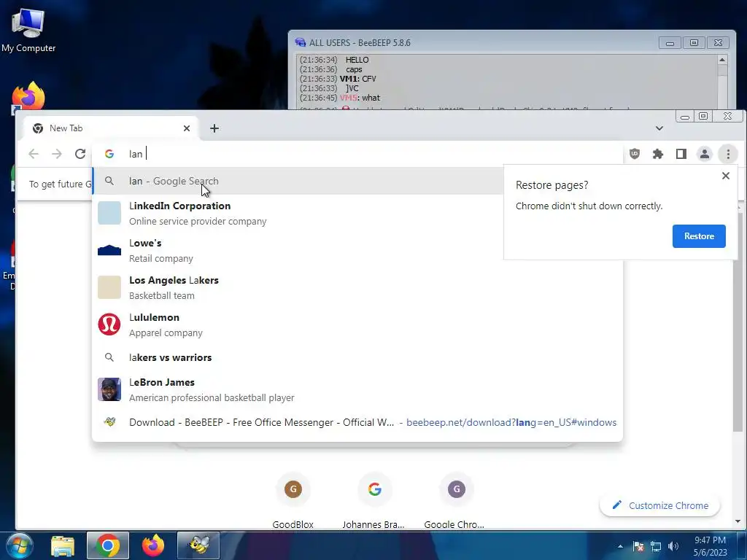Click Customize Chrome button
Viewport: 747px width, 560px height.
coord(659,505)
